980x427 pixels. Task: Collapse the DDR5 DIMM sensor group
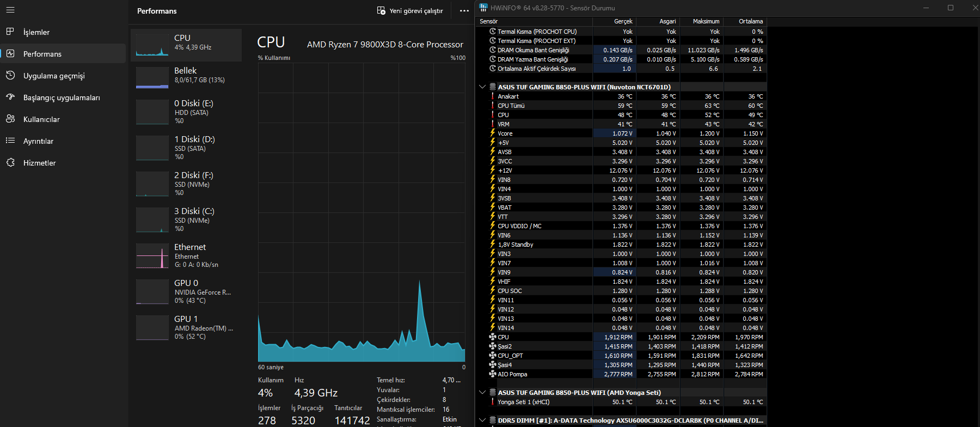[482, 420]
